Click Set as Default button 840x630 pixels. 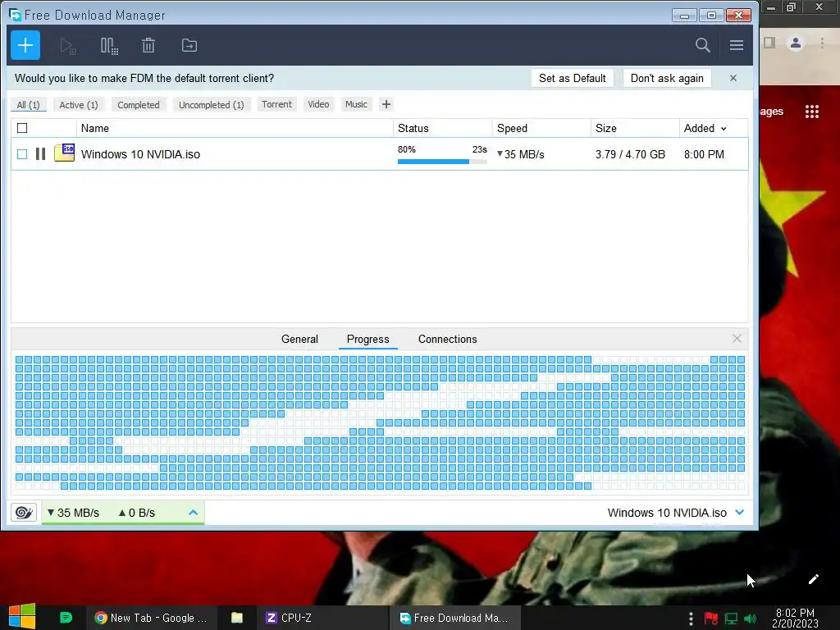tap(572, 78)
